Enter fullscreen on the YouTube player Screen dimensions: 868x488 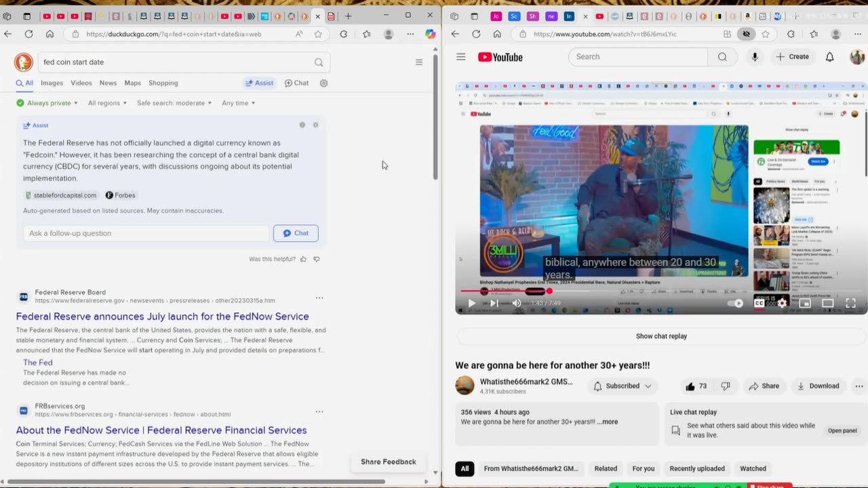tap(850, 303)
